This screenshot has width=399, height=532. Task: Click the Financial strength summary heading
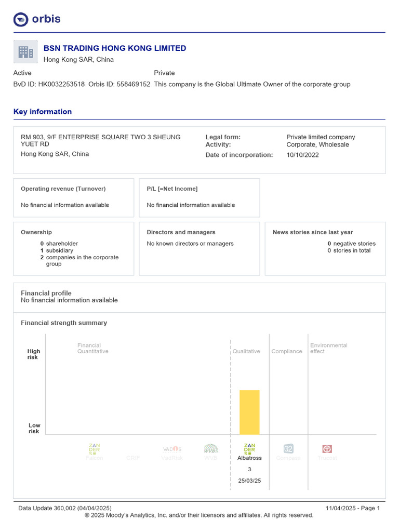[64, 323]
